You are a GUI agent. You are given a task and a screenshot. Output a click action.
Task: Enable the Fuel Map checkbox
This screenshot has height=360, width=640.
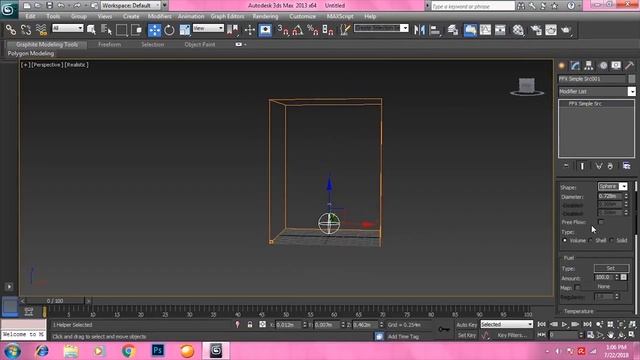pyautogui.click(x=577, y=287)
